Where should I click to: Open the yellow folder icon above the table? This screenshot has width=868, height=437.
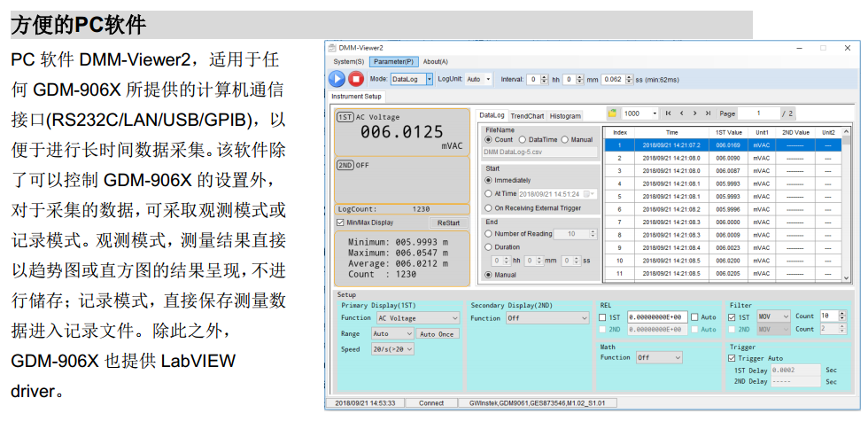612,113
